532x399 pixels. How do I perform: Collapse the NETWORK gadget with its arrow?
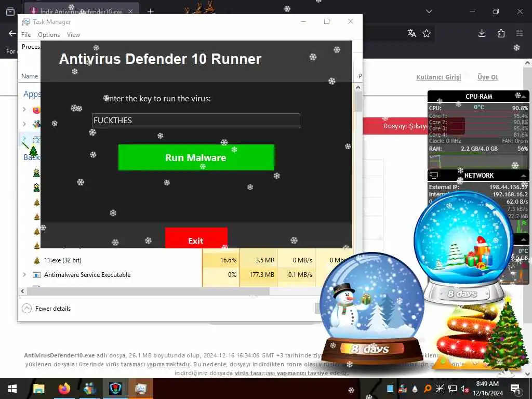click(x=524, y=176)
